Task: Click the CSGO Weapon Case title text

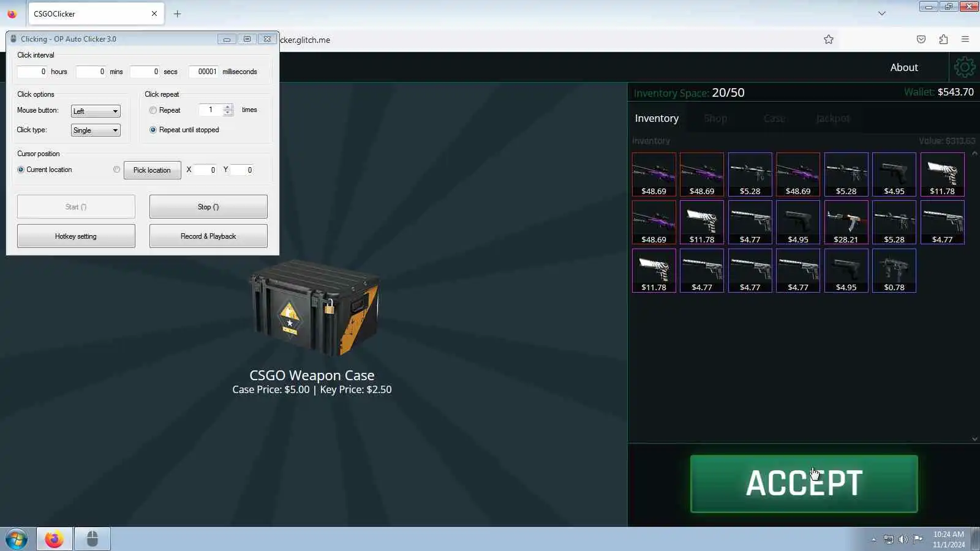Action: 312,375
